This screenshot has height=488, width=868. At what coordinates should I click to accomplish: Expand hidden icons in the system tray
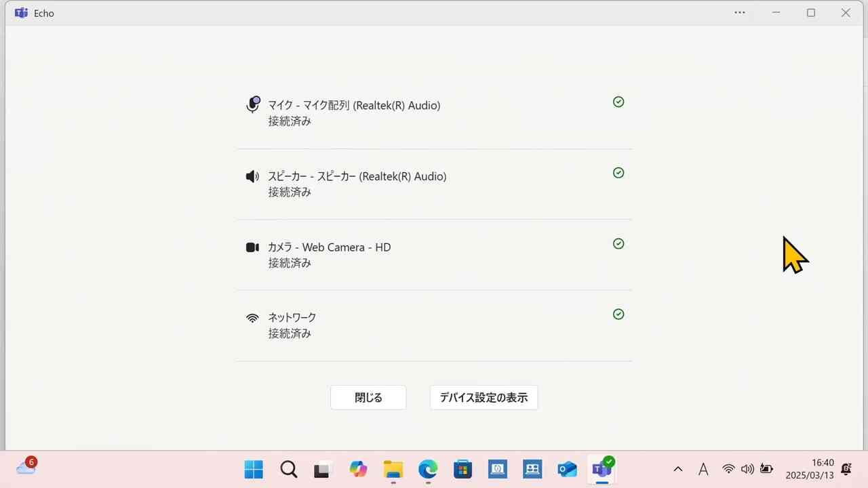[677, 469]
